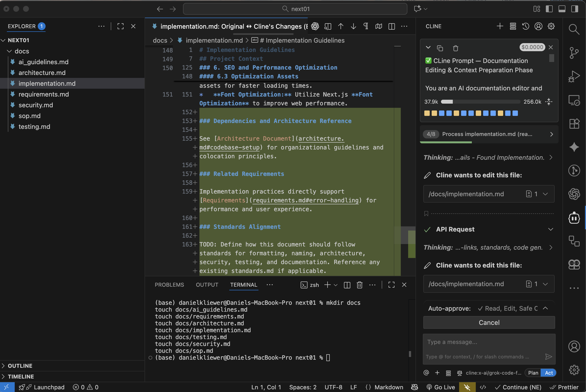Kill terminal with trash icon
The image size is (586, 392).
[x=359, y=285]
